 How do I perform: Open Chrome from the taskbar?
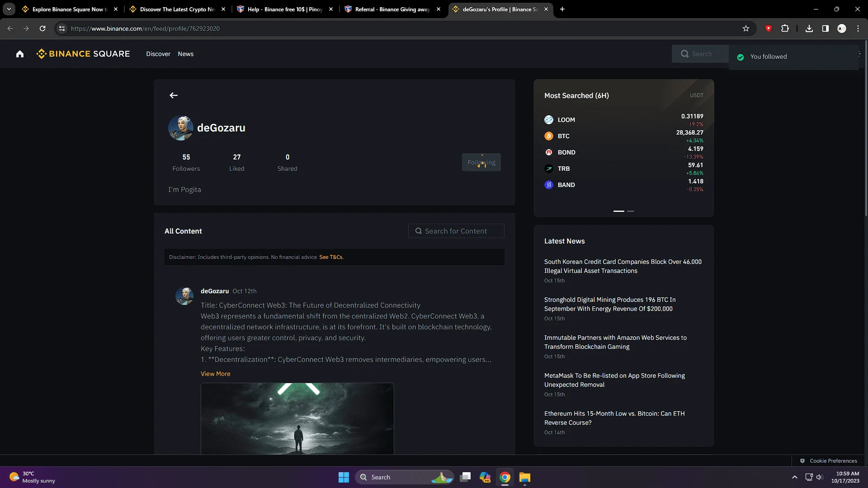pos(505,477)
